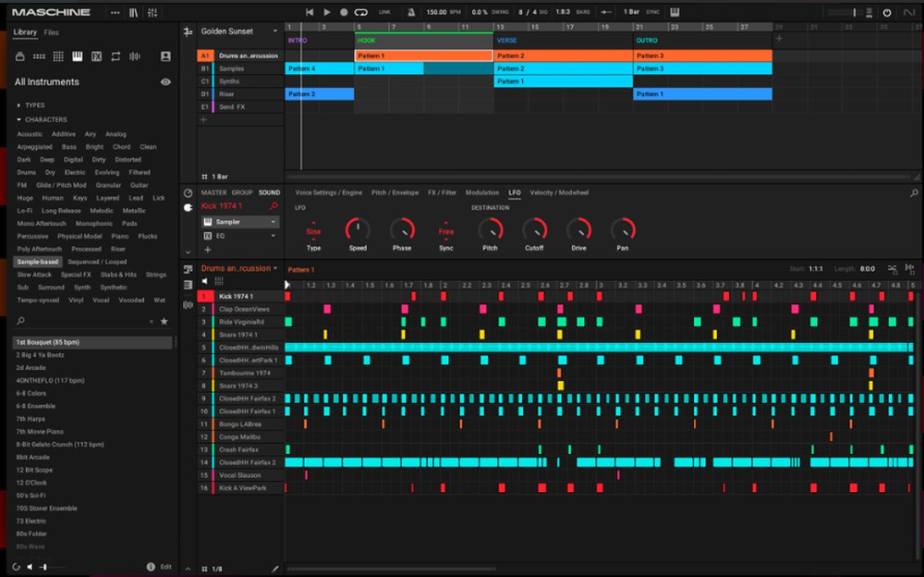Select the Sample-based character tag
The height and width of the screenshot is (577, 924).
pyautogui.click(x=38, y=262)
